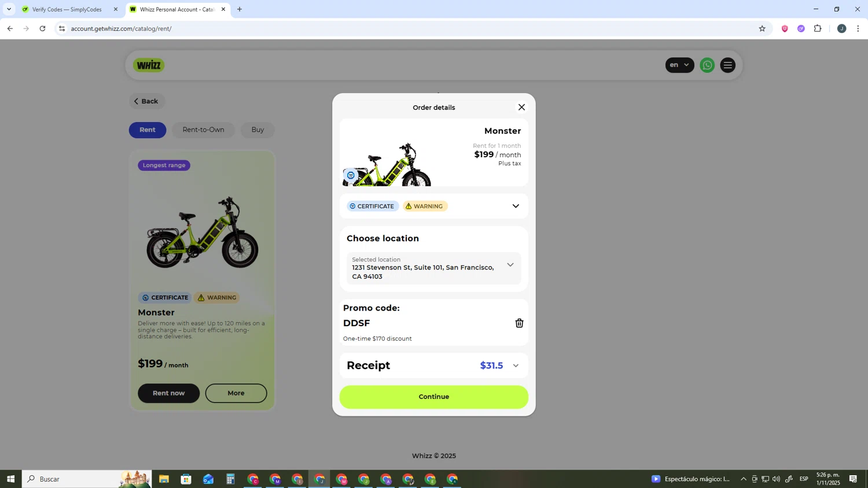Open File Explorer from taskbar

coord(164,479)
